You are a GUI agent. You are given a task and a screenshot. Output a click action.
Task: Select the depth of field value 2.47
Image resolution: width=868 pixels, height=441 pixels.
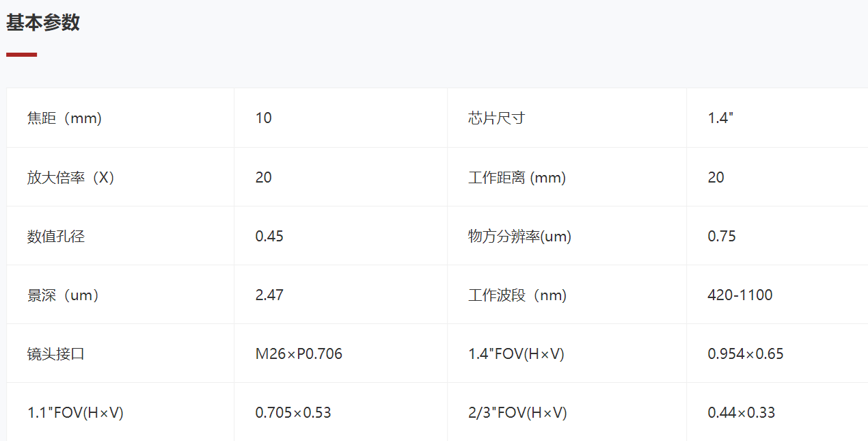coord(269,295)
